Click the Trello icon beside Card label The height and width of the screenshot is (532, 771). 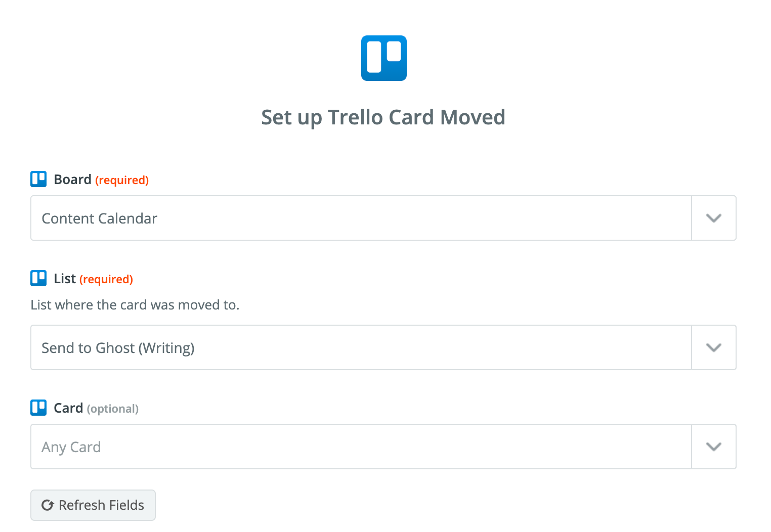pyautogui.click(x=38, y=408)
